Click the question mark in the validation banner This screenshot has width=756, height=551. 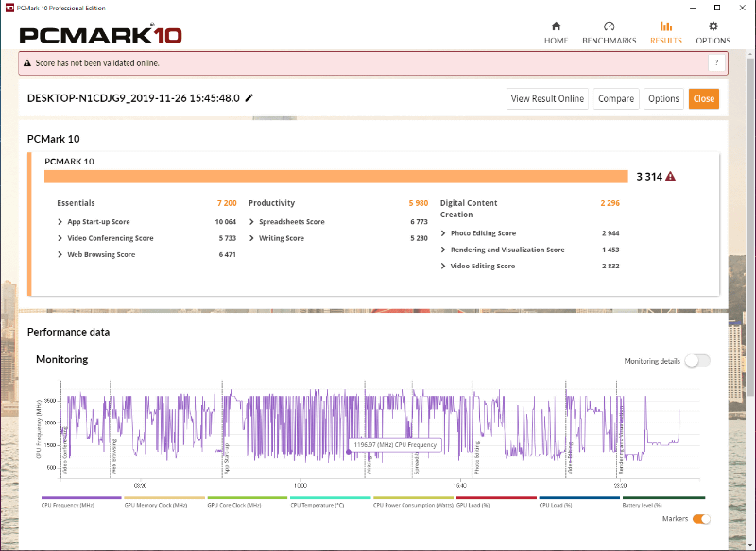pos(716,62)
